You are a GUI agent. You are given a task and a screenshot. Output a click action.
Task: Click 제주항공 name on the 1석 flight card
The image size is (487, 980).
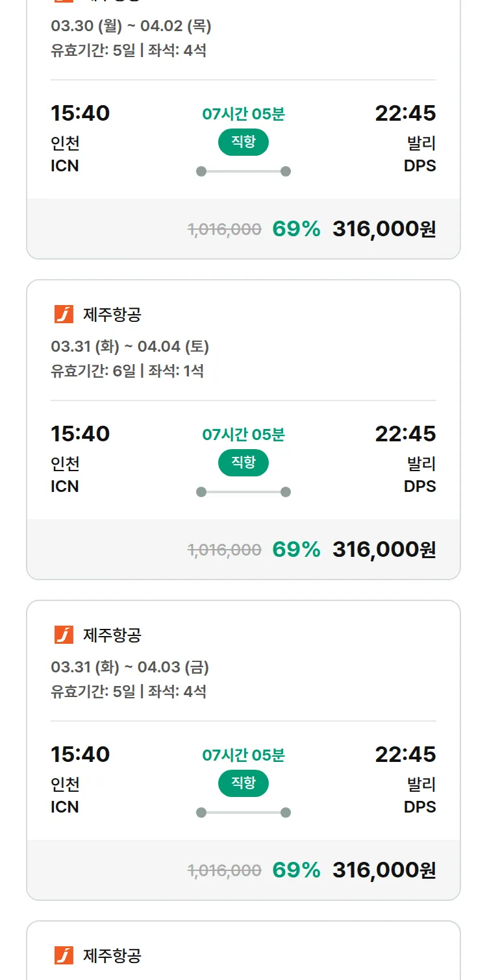tap(112, 315)
